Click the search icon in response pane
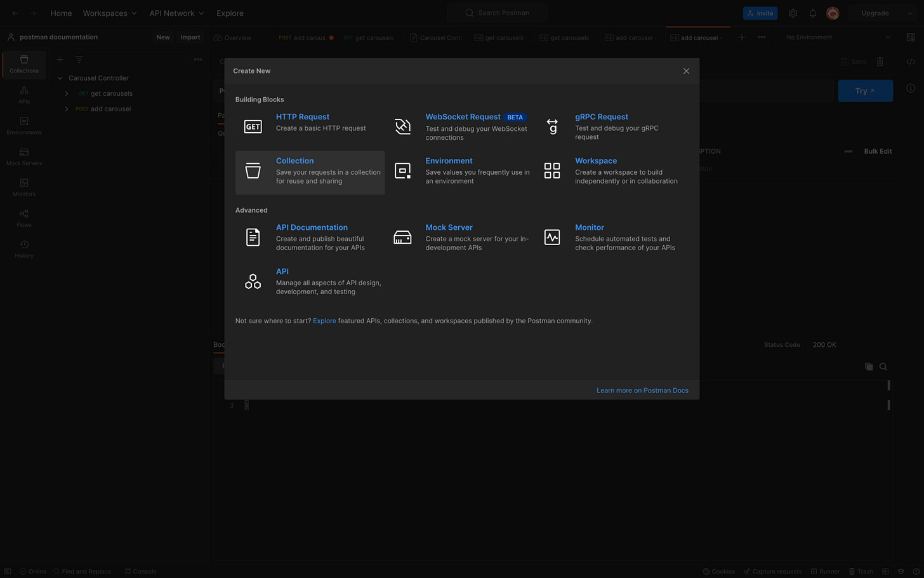924x578 pixels. click(883, 366)
